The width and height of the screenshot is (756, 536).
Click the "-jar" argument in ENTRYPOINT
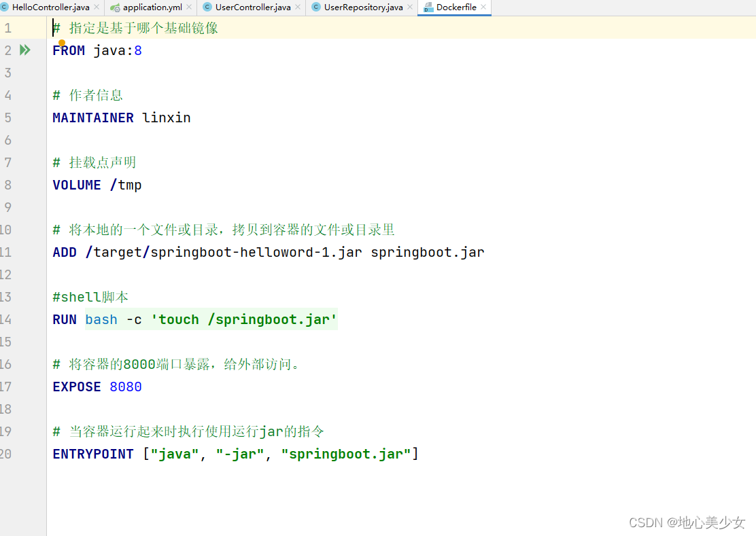point(240,454)
